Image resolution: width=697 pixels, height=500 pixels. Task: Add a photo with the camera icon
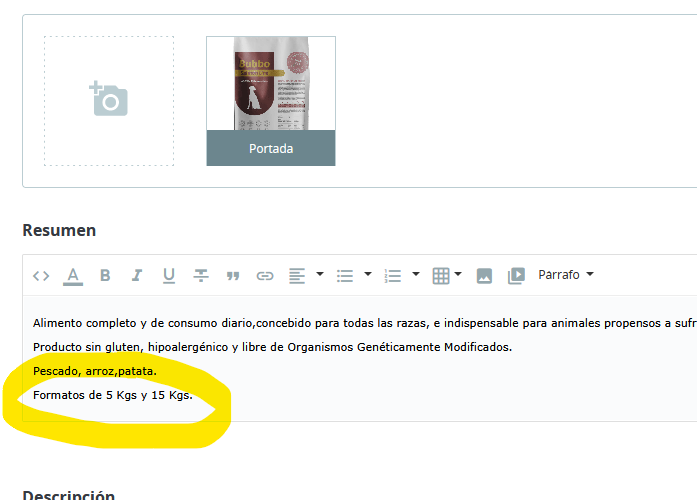click(x=108, y=100)
